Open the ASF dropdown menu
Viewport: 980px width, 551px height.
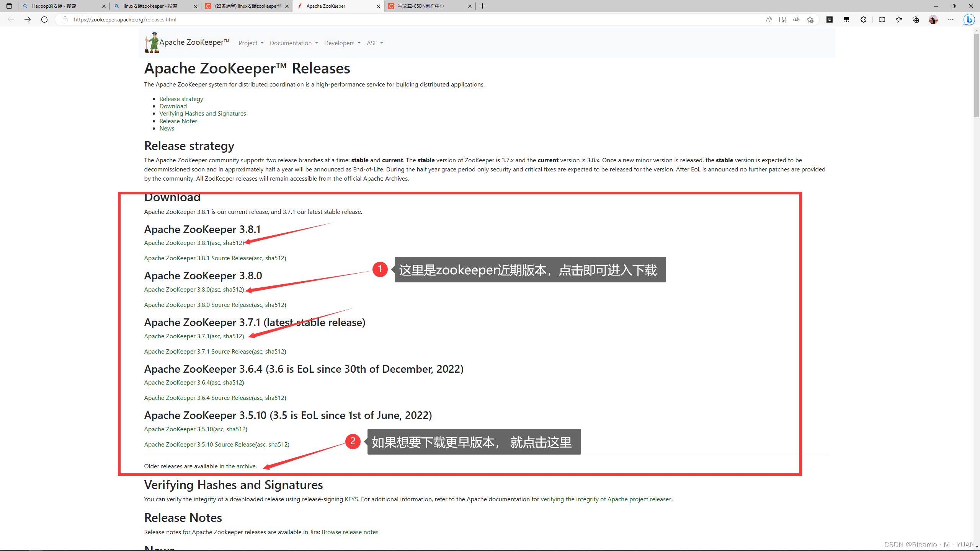(374, 43)
